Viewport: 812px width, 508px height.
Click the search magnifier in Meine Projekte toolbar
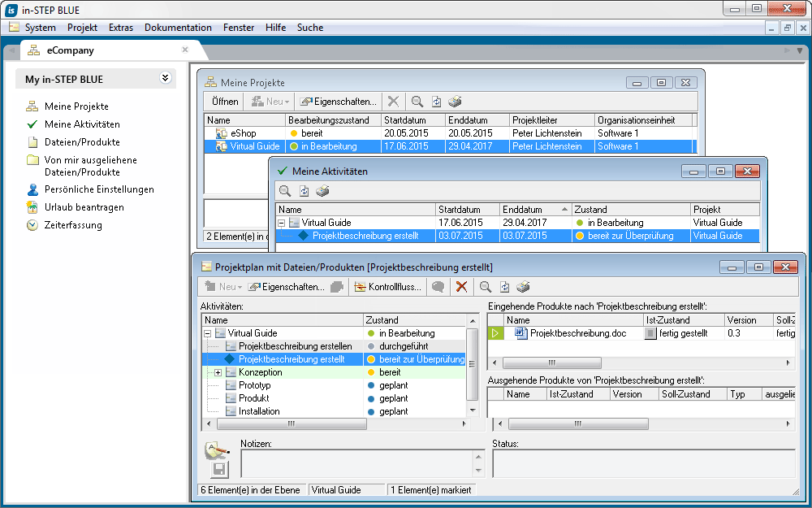click(417, 102)
